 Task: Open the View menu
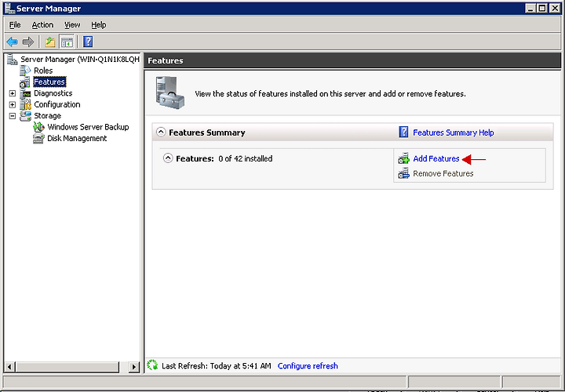point(72,25)
